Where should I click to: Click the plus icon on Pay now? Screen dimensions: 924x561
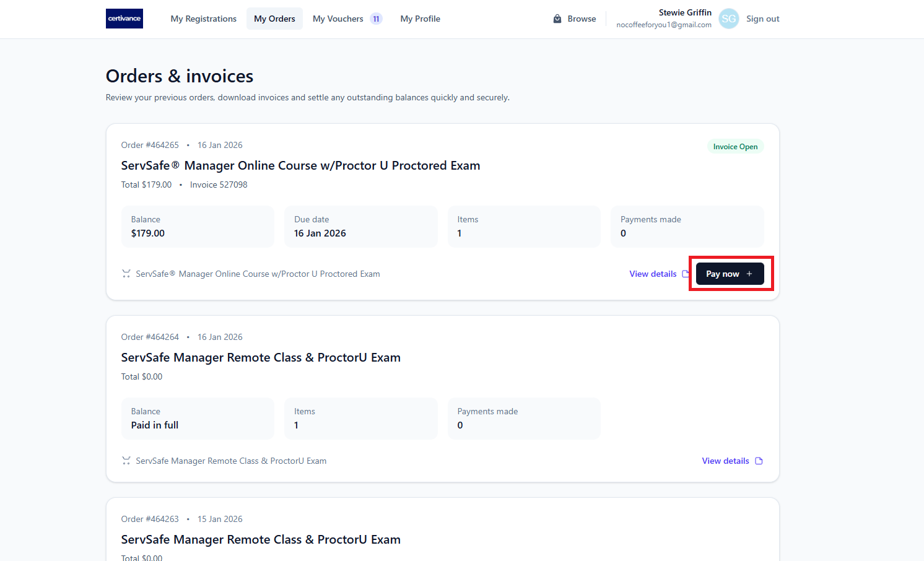coord(749,274)
